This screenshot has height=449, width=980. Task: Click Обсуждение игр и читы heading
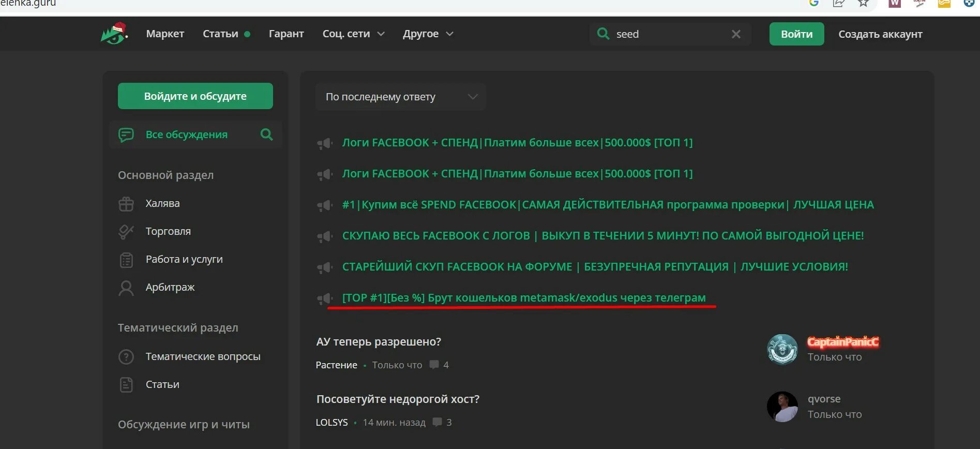point(184,425)
